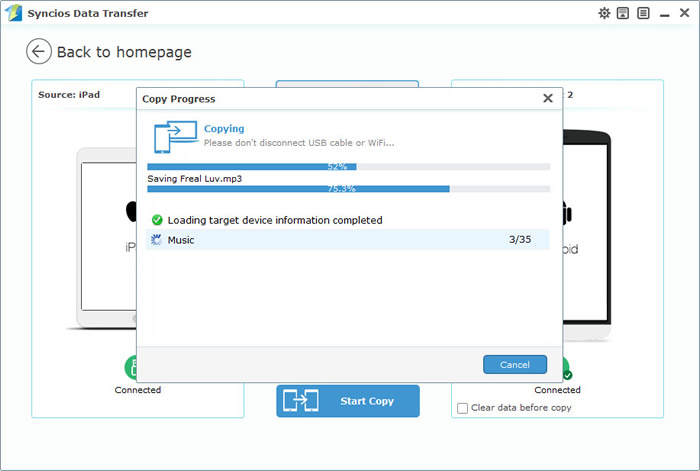The image size is (700, 471).
Task: Click the Copying heading text
Action: point(224,129)
